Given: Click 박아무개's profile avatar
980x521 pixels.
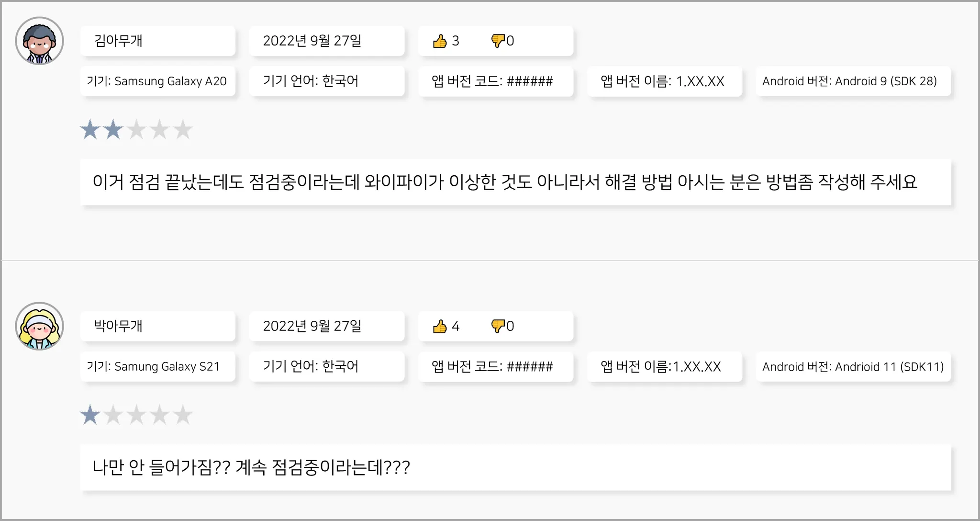Looking at the screenshot, I should click(x=39, y=326).
